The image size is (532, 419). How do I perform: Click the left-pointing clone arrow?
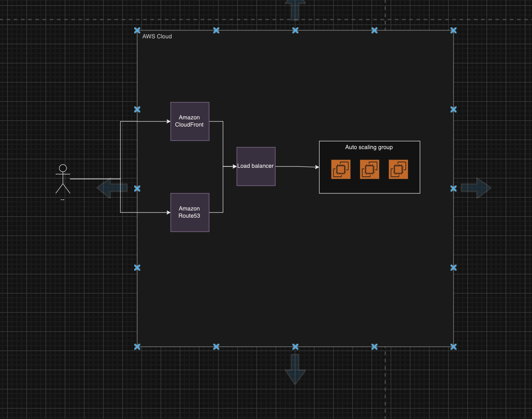112,188
